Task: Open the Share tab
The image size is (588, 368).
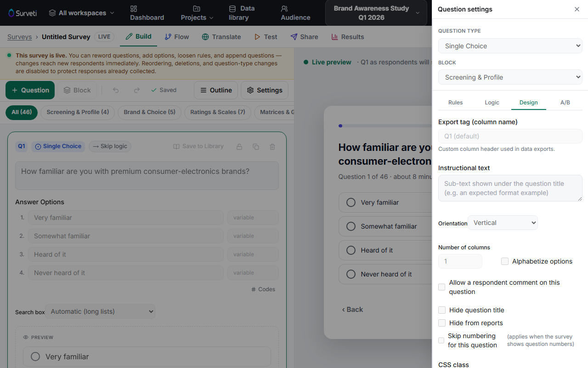Action: pyautogui.click(x=304, y=37)
